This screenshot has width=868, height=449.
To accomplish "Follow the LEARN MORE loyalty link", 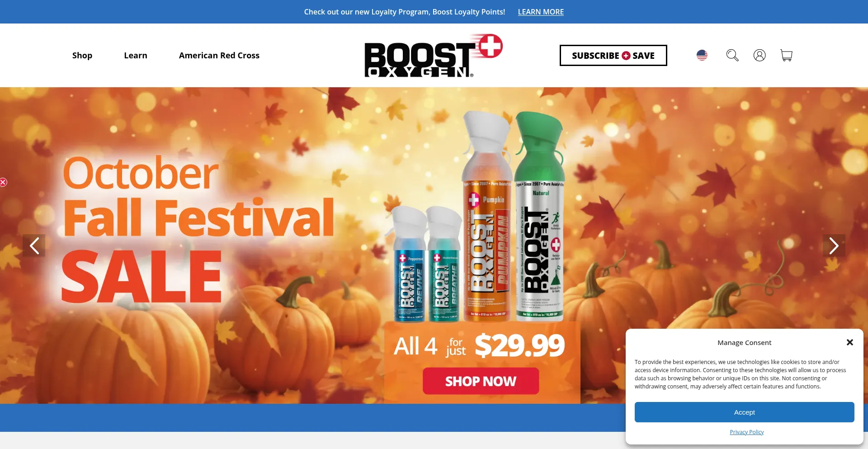I will [541, 12].
